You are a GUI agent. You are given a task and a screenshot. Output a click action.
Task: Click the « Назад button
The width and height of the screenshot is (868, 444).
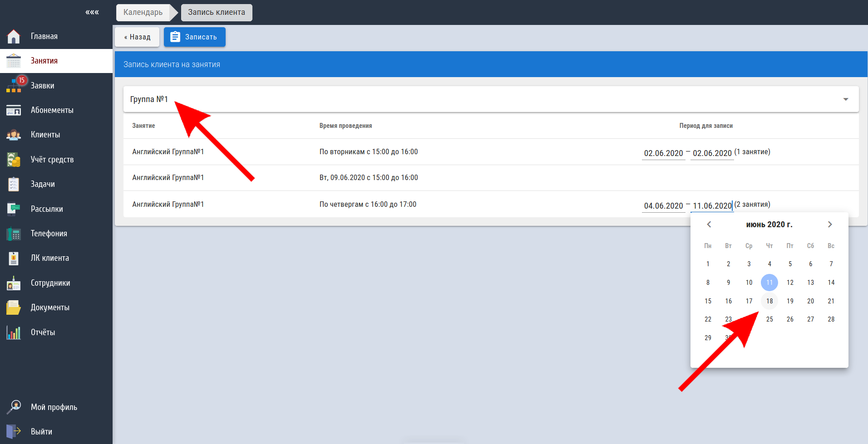click(x=137, y=37)
